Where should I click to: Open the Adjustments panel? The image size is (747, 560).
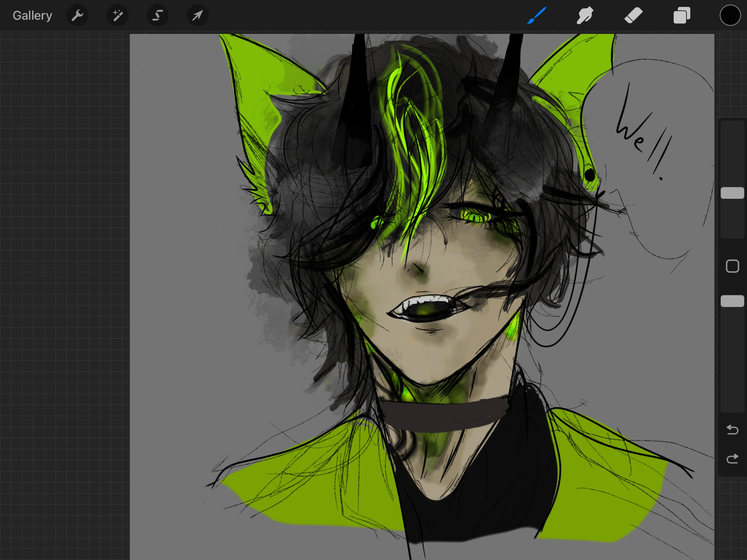pyautogui.click(x=118, y=15)
